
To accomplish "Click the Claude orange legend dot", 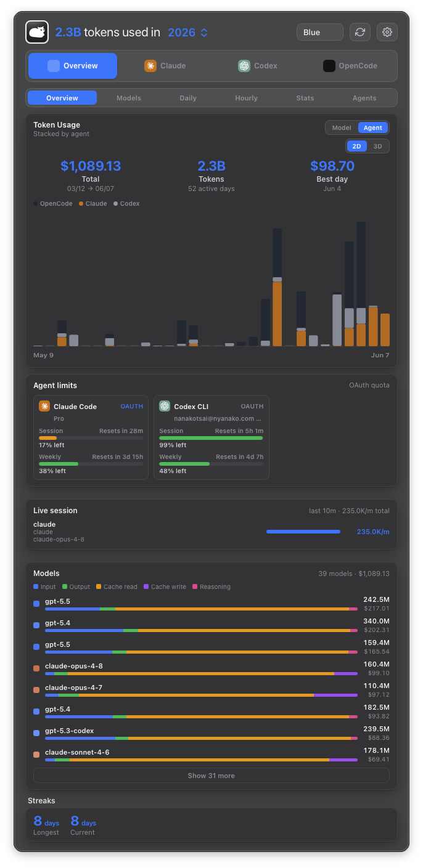I will [x=81, y=204].
